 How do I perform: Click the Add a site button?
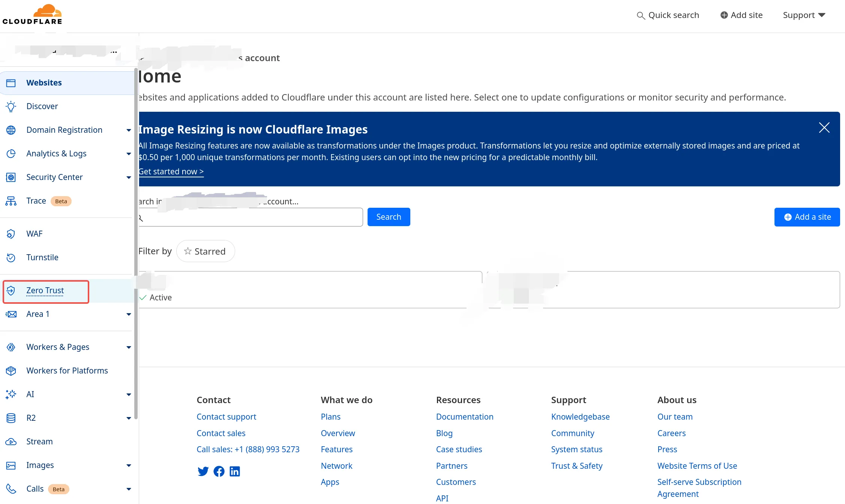click(807, 217)
